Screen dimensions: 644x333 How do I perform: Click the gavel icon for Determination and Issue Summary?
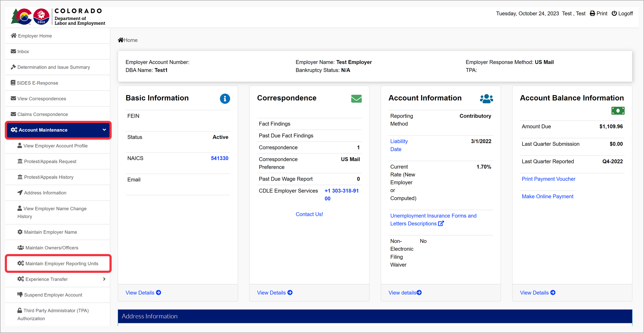[13, 67]
